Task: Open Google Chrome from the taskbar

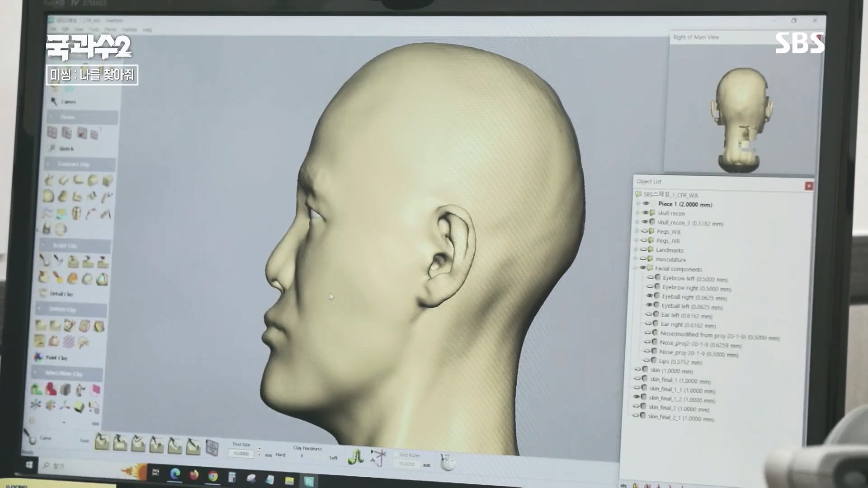Action: pyautogui.click(x=212, y=476)
